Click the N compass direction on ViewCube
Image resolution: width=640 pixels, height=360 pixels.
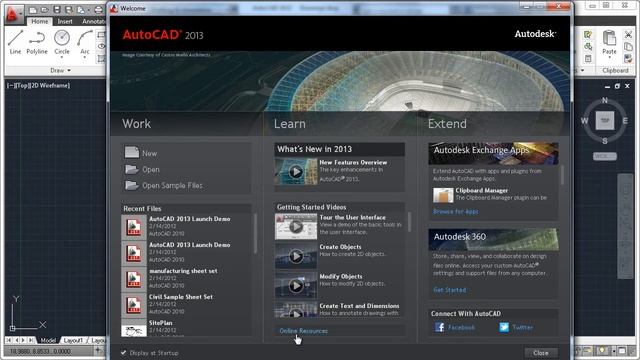(x=604, y=100)
